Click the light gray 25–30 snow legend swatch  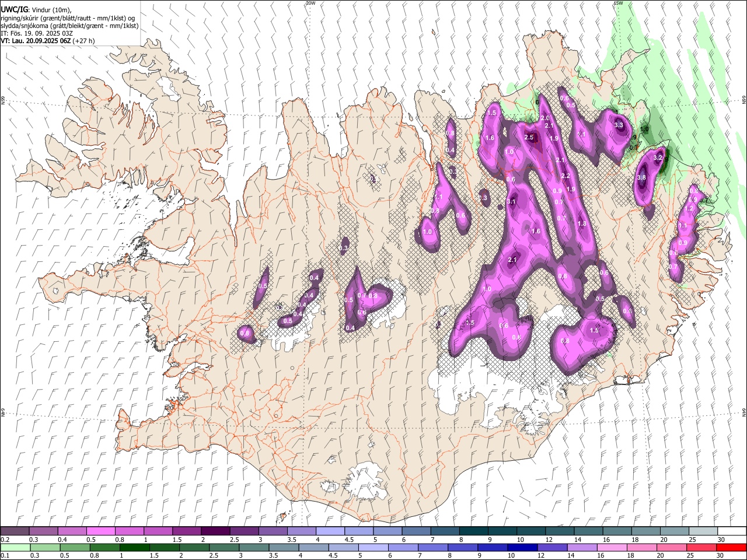pos(703,531)
